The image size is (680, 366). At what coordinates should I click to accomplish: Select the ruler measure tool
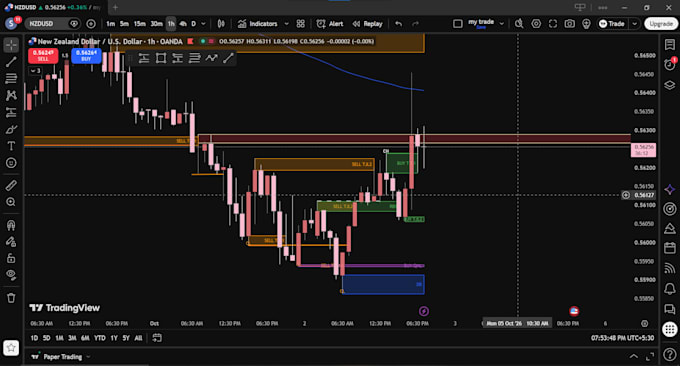[x=11, y=186]
